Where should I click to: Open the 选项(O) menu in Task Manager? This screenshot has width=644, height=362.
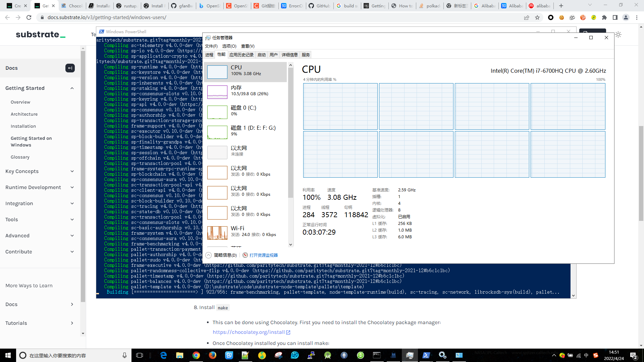coord(229,46)
